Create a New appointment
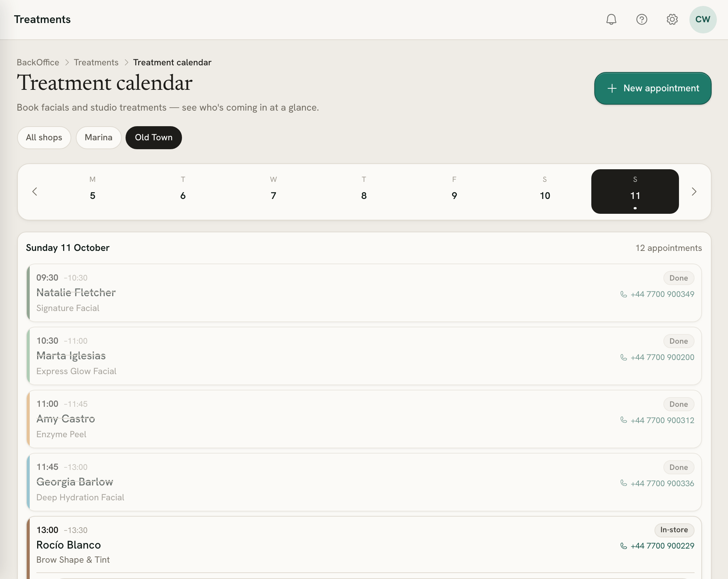 point(653,88)
